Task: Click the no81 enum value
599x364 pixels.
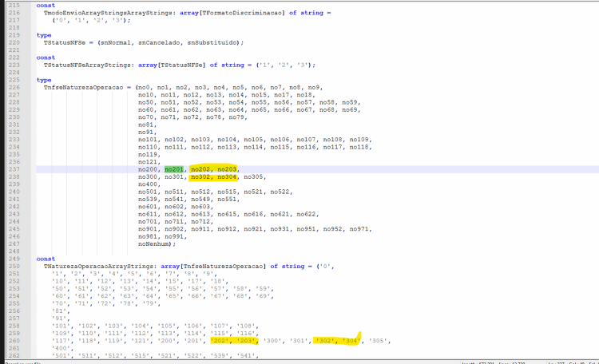Action: (x=145, y=125)
